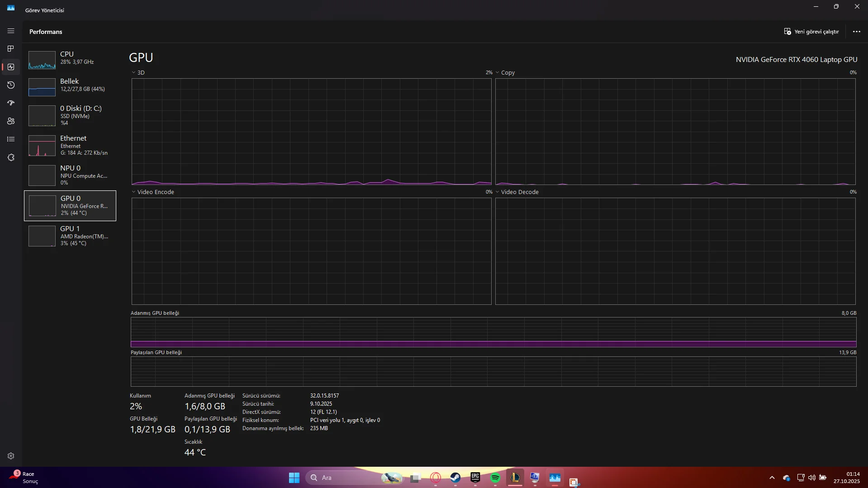The height and width of the screenshot is (488, 868).
Task: Open the Details page list icon
Action: [x=11, y=139]
